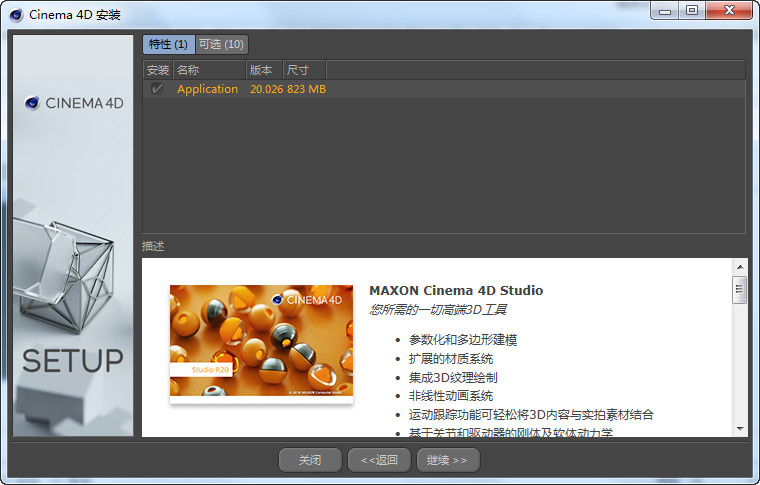
Task: Select the Application row name
Action: click(x=207, y=89)
